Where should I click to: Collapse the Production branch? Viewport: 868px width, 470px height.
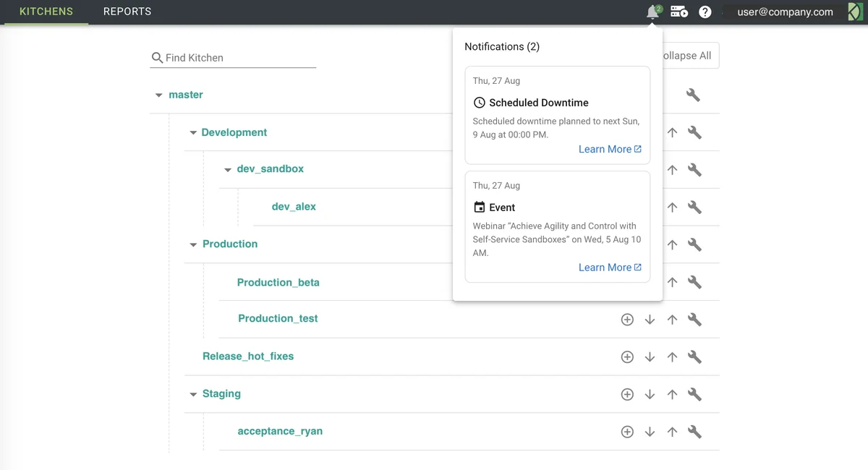click(193, 245)
